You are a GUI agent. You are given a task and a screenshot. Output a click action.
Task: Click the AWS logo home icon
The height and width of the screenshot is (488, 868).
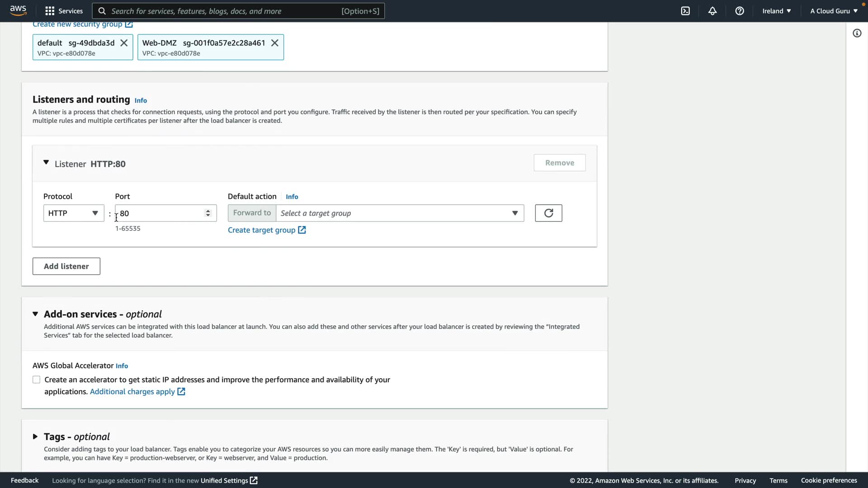pyautogui.click(x=18, y=10)
